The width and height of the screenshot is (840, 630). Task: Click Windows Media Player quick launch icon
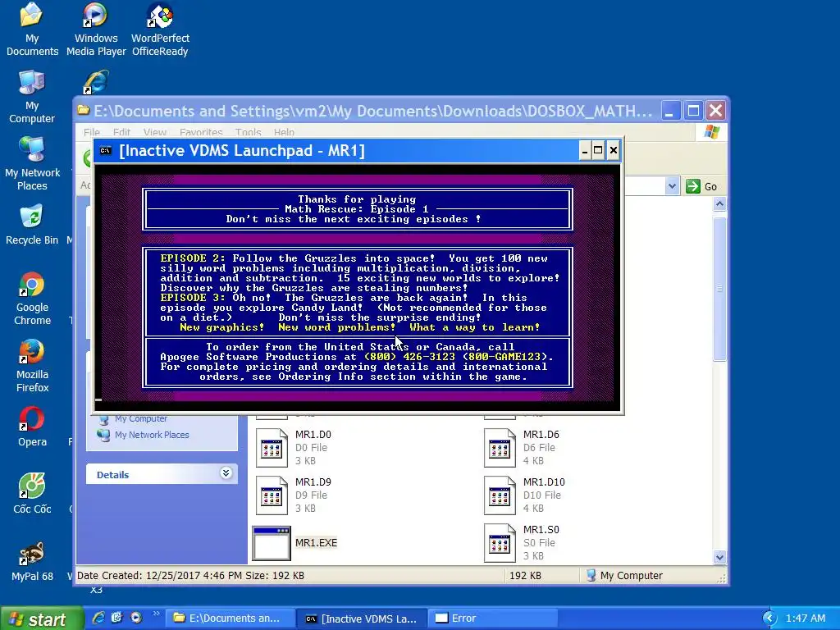(136, 618)
